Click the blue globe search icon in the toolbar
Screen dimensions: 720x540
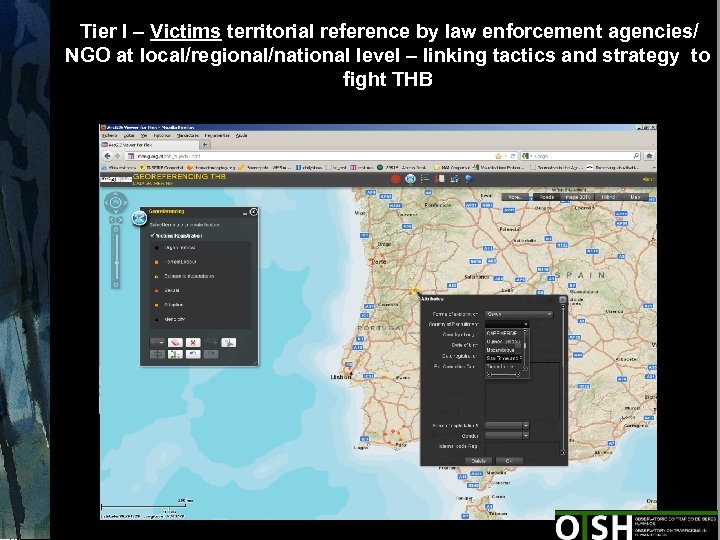point(468,179)
